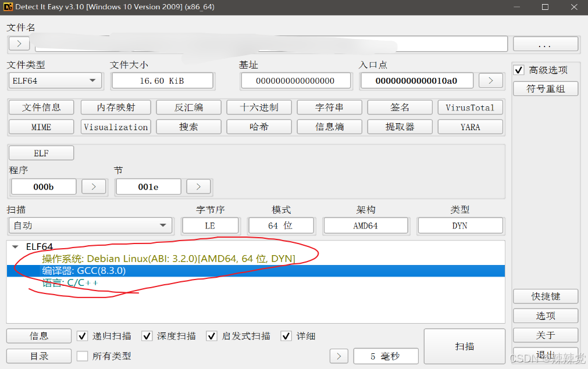Minimize the Detect It Easy window
This screenshot has height=369, width=588.
click(x=516, y=7)
